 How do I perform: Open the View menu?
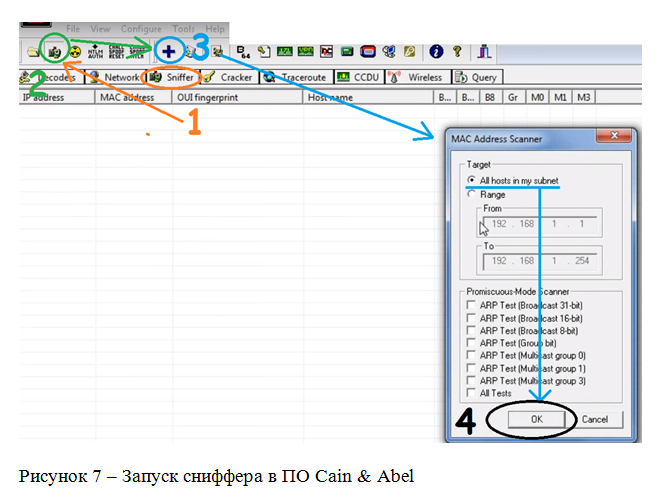(101, 29)
